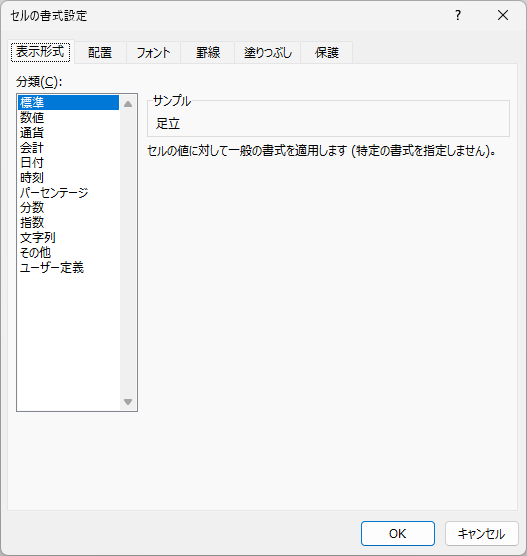
Task: Open the フォント tab
Action: click(x=153, y=52)
